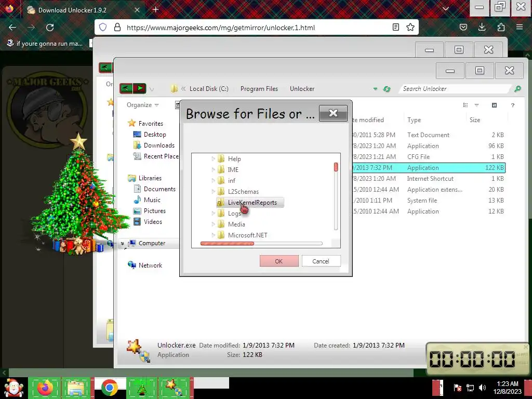This screenshot has height=399, width=532.
Task: Reload the page in Firefox
Action: coord(50,28)
